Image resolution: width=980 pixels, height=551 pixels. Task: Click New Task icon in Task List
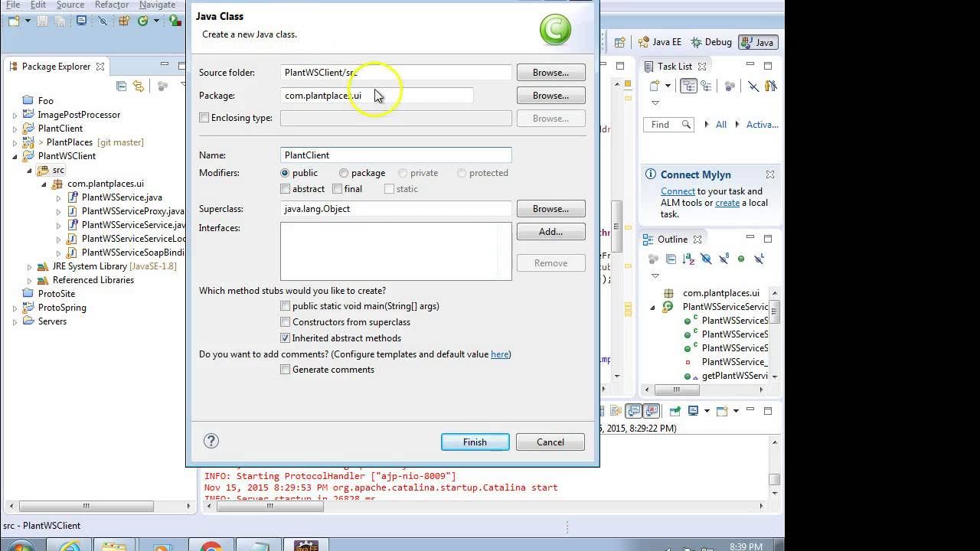coord(654,86)
